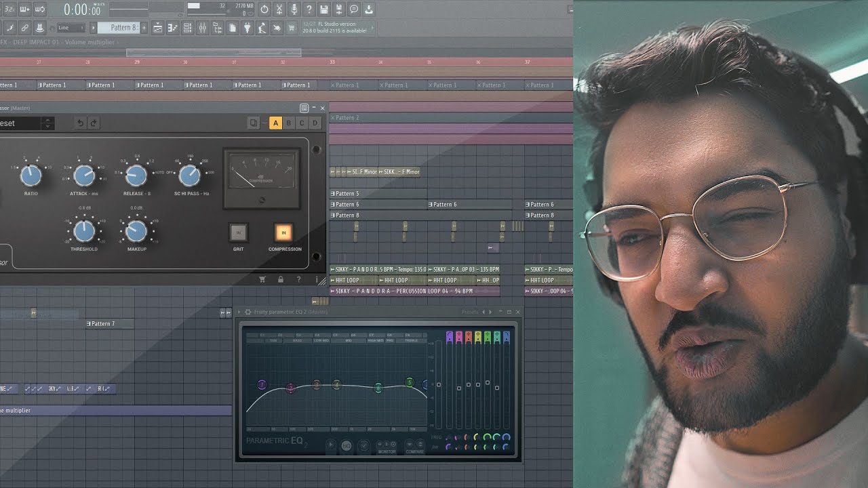Screen dimensions: 868x488
Task: Click the ATTACK knob
Action: (83, 176)
